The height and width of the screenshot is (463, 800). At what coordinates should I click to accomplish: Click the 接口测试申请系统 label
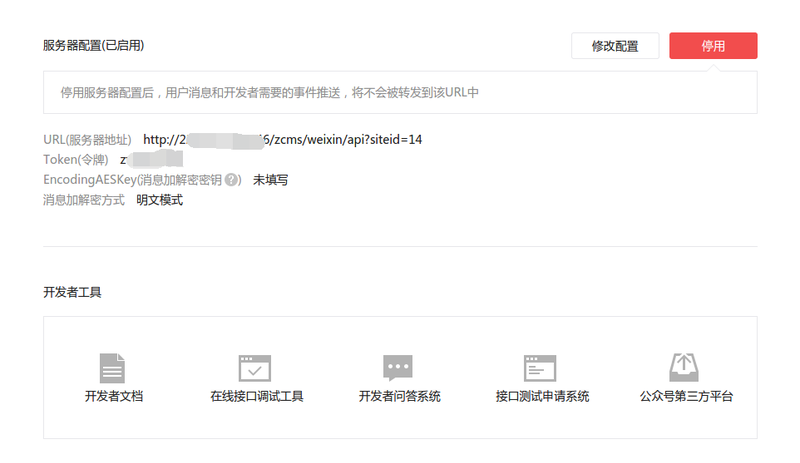pyautogui.click(x=542, y=397)
